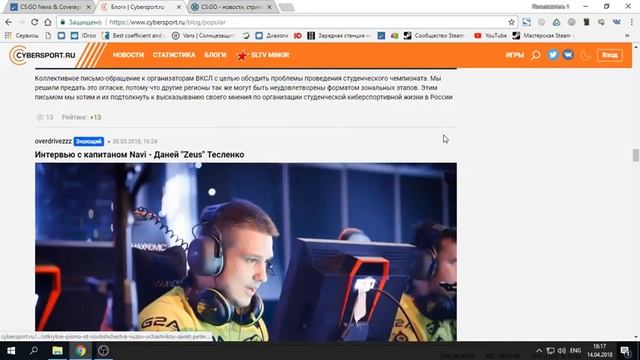
Task: Open the Vans bookmark
Action: 204,36
